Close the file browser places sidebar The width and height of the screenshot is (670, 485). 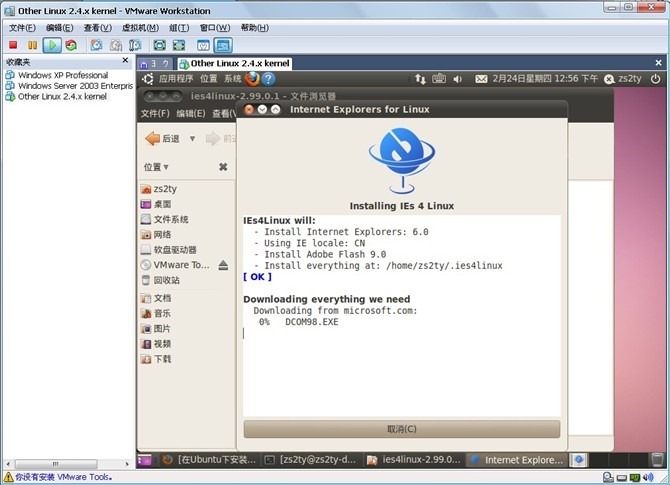click(223, 167)
